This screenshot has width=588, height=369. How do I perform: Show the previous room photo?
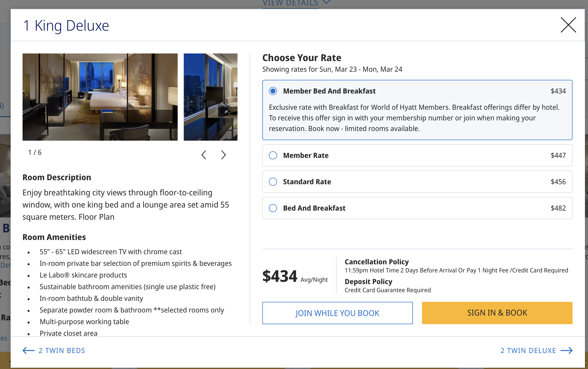point(204,155)
